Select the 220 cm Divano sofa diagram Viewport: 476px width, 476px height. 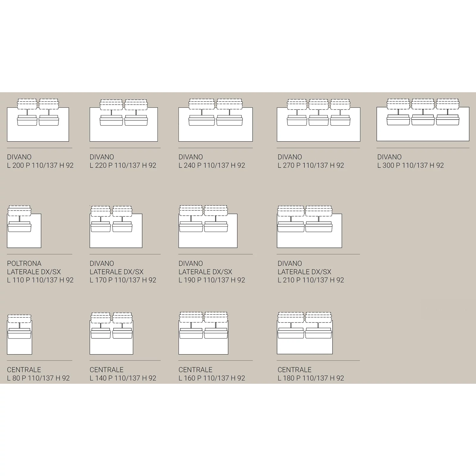(x=123, y=120)
